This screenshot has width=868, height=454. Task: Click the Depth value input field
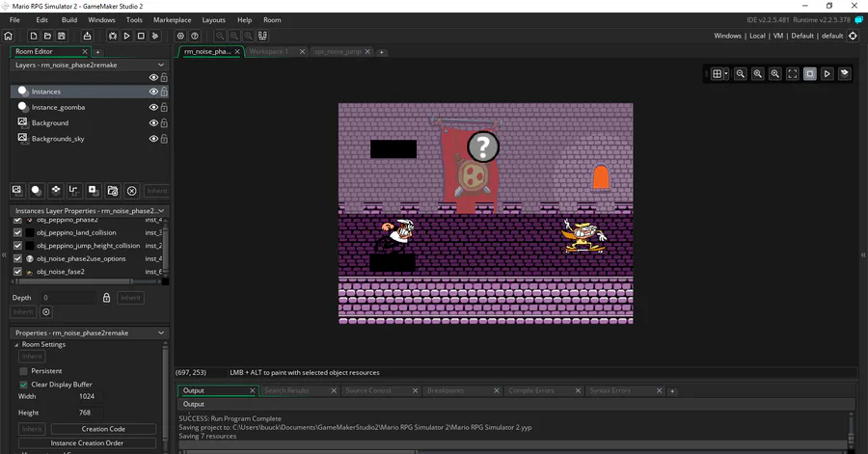[x=68, y=298]
